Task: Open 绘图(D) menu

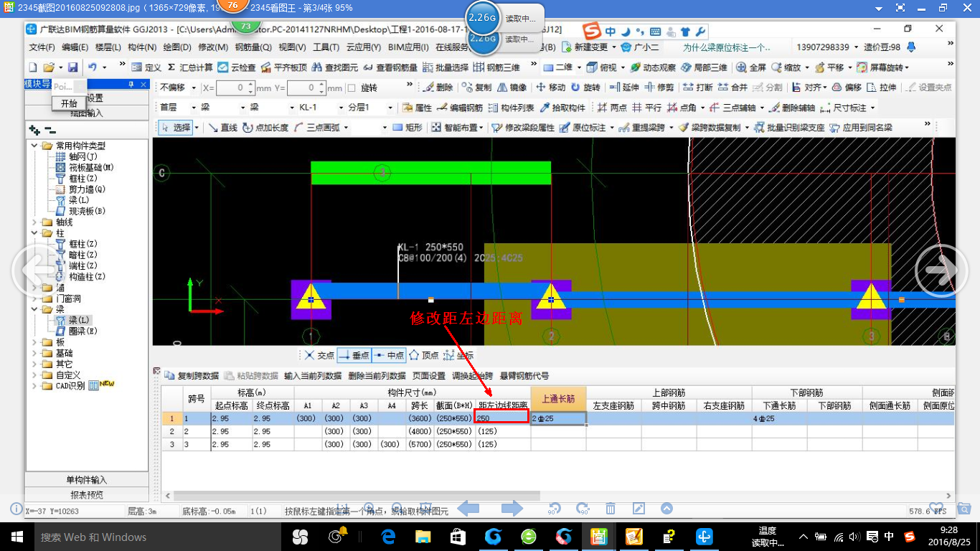Action: (177, 47)
